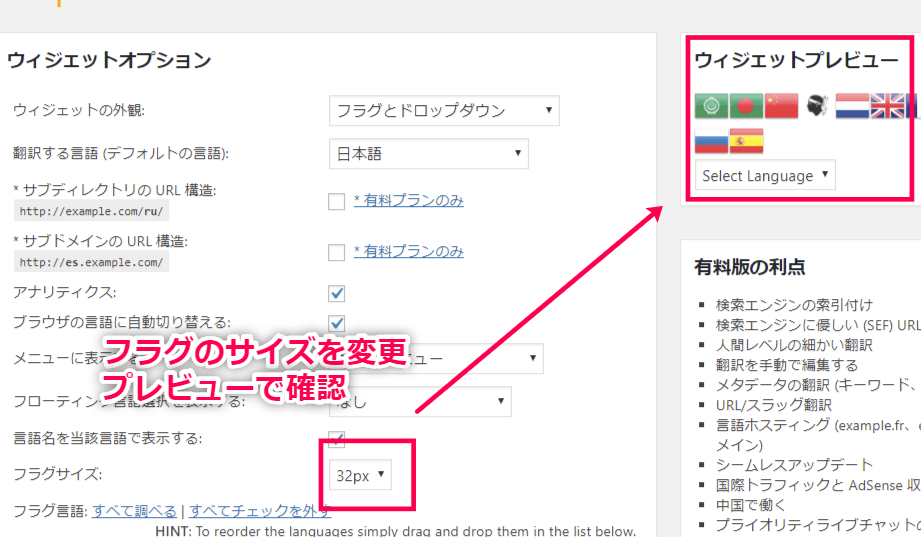Click the Bangladesh flag in preview

(746, 105)
